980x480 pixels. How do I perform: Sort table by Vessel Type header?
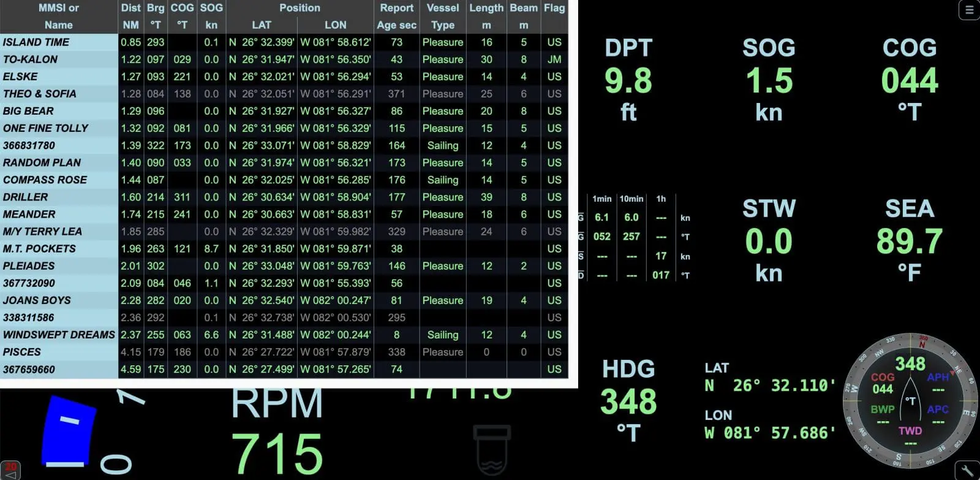coord(443,17)
